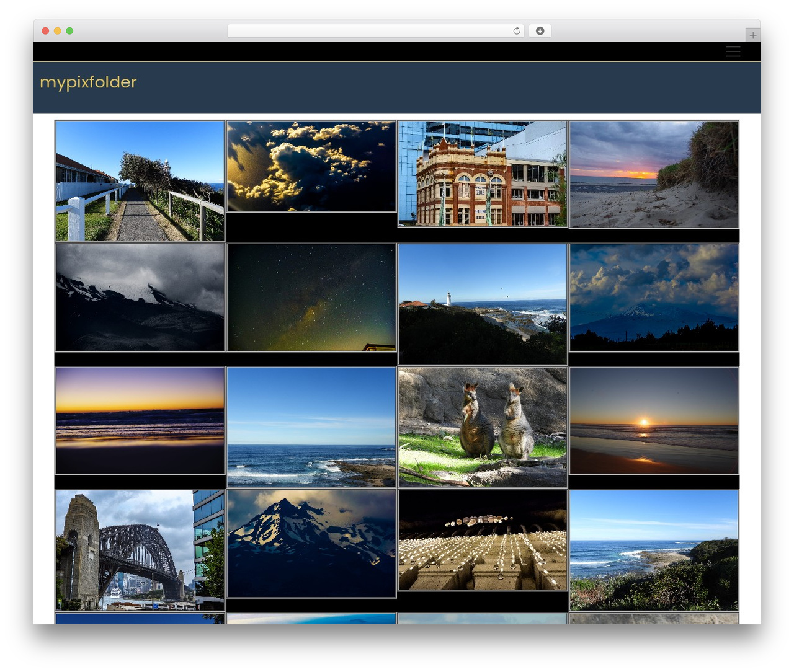This screenshot has height=672, width=794.
Task: Go to the mypixfolder site title
Action: (88, 82)
